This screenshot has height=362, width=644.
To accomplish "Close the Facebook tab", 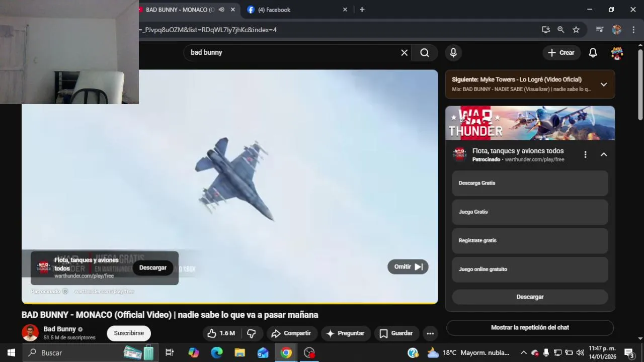I will (345, 10).
